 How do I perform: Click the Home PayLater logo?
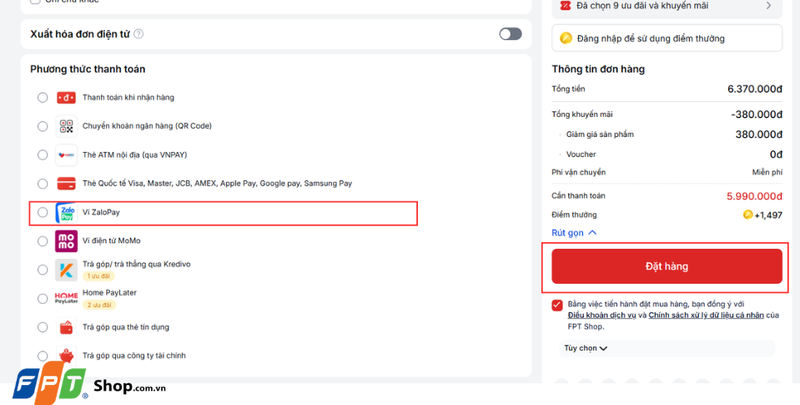pyautogui.click(x=66, y=298)
